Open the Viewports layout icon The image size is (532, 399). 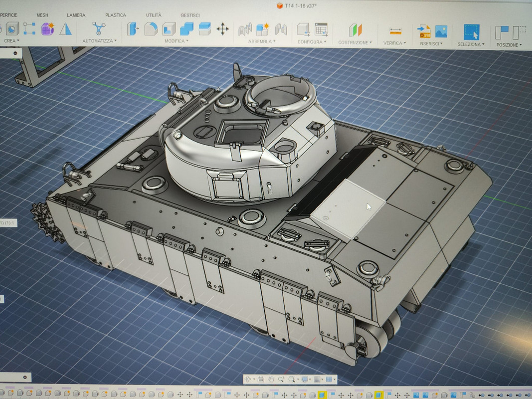click(x=329, y=380)
